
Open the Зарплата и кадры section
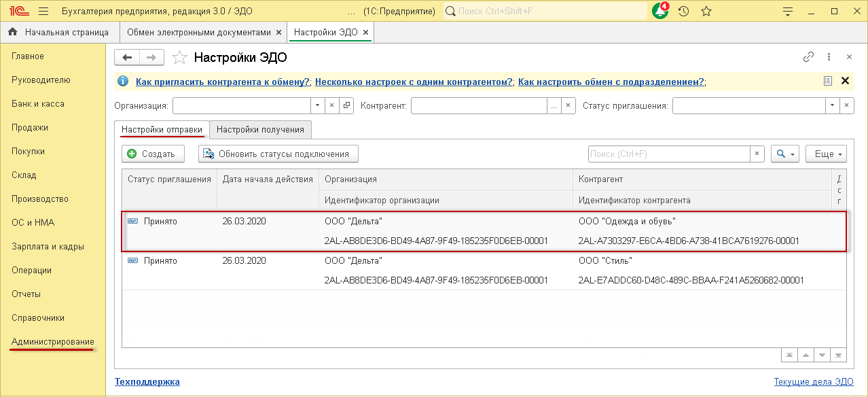click(48, 247)
